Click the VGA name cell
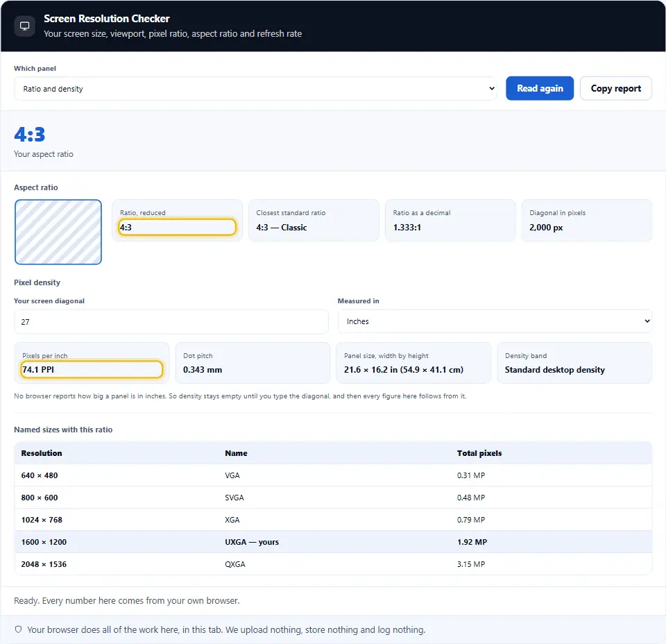Image resolution: width=666 pixels, height=644 pixels. (232, 475)
